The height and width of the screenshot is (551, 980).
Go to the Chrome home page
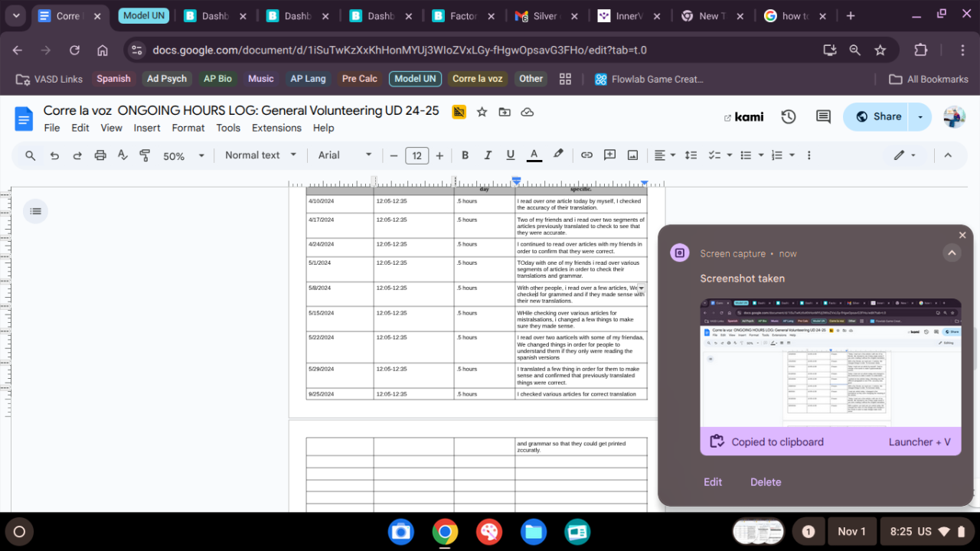(x=103, y=50)
